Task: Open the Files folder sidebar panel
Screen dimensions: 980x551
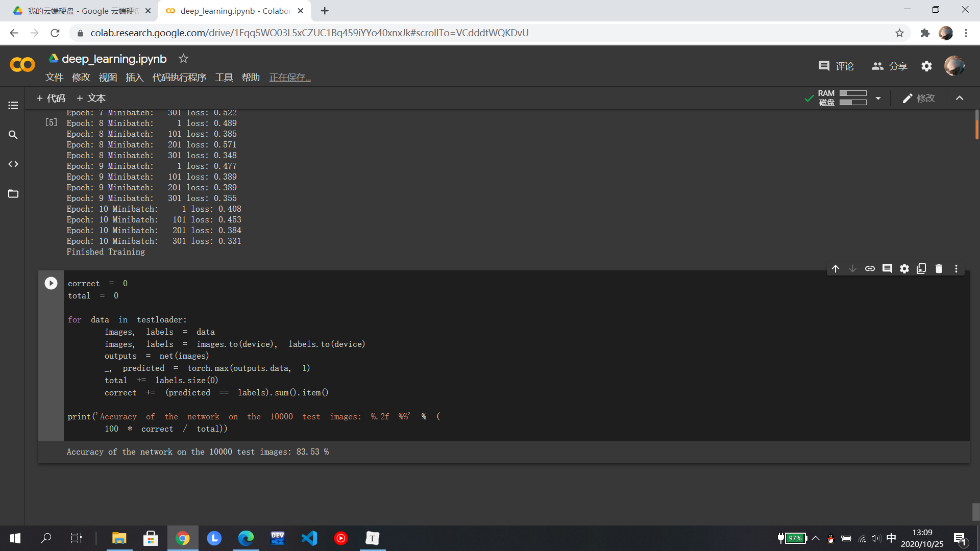Action: (x=13, y=194)
